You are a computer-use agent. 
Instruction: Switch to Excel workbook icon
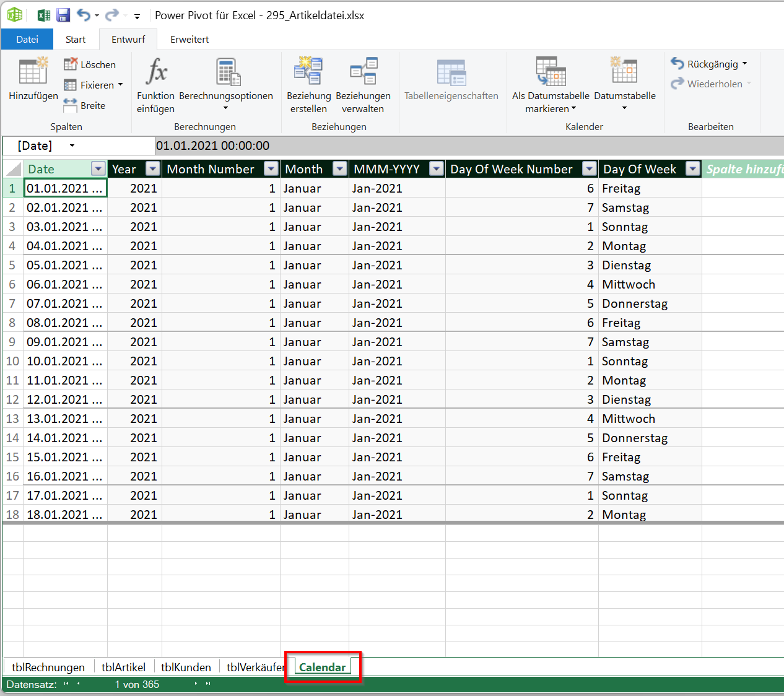click(44, 15)
